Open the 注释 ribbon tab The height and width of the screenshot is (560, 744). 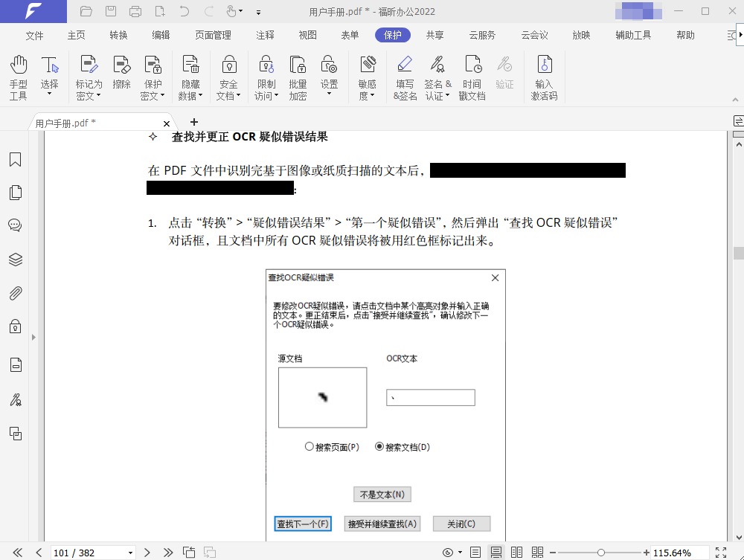click(265, 35)
